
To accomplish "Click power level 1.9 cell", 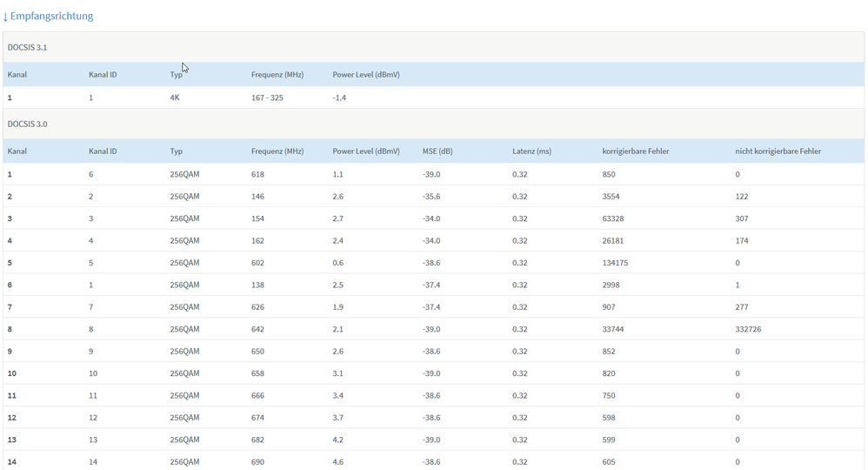I will tap(338, 307).
